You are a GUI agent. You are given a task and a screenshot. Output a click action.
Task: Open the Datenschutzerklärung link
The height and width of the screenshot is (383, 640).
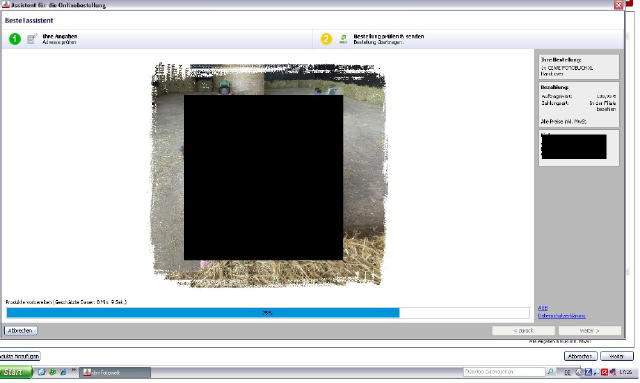pyautogui.click(x=562, y=316)
